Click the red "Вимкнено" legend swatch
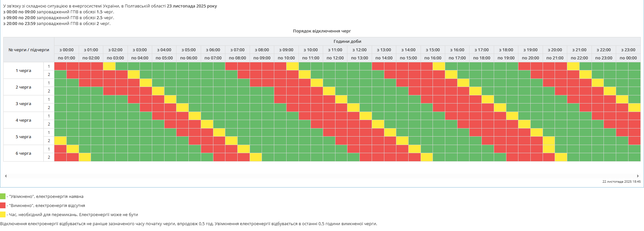This screenshot has height=231, width=644. coord(3,205)
